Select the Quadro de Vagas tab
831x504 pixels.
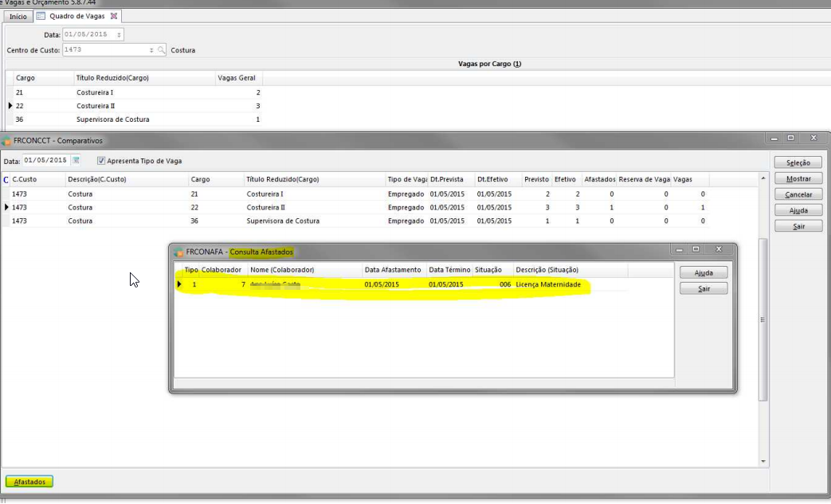click(x=76, y=16)
